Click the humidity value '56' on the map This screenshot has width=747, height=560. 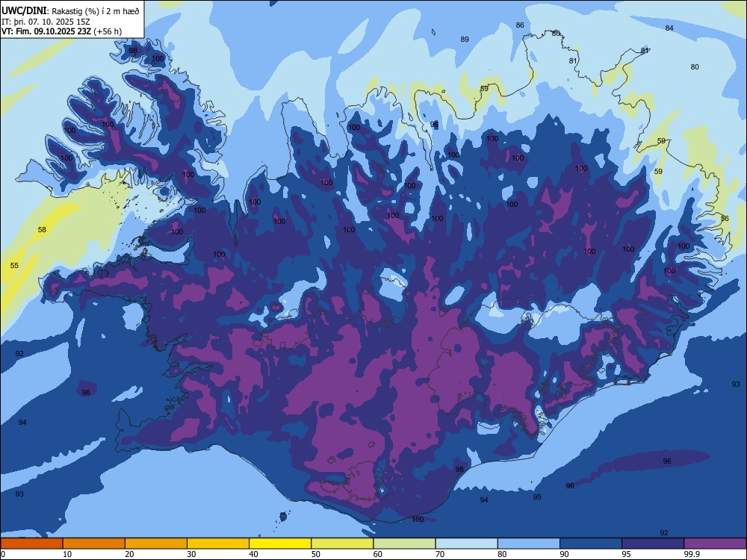725,219
